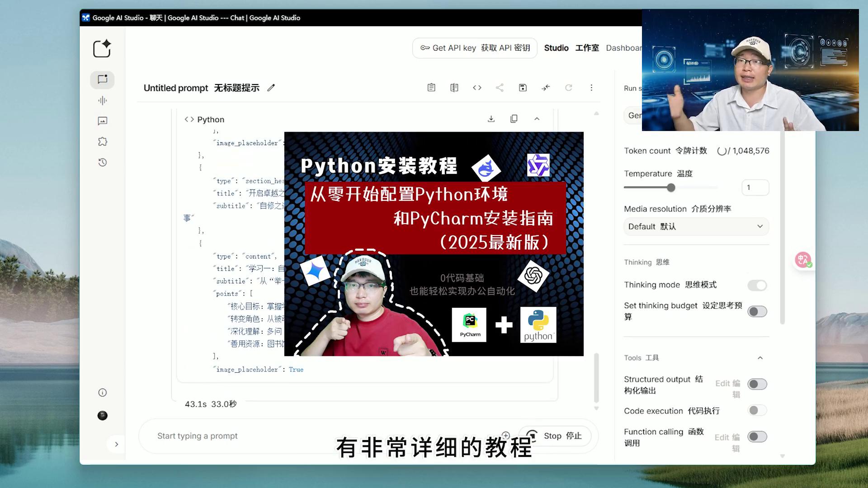Open the Media resolution dropdown
Image resolution: width=868 pixels, height=488 pixels.
(x=696, y=226)
